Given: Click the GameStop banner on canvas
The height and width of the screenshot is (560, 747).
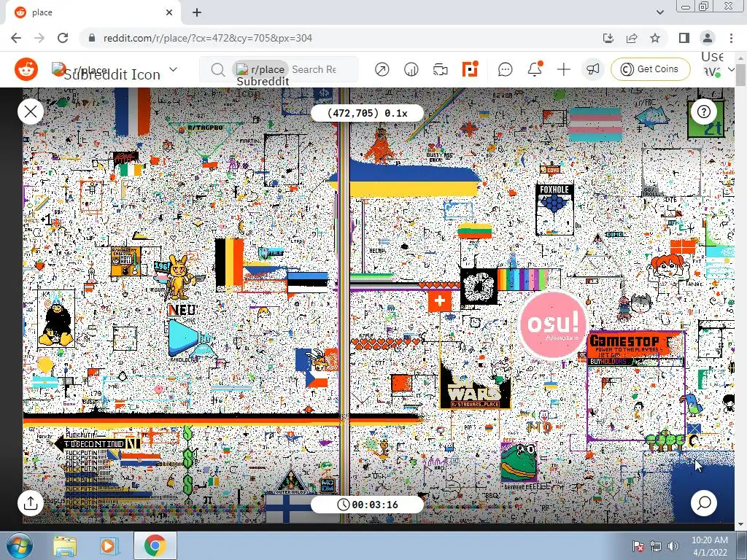Looking at the screenshot, I should pos(635,349).
